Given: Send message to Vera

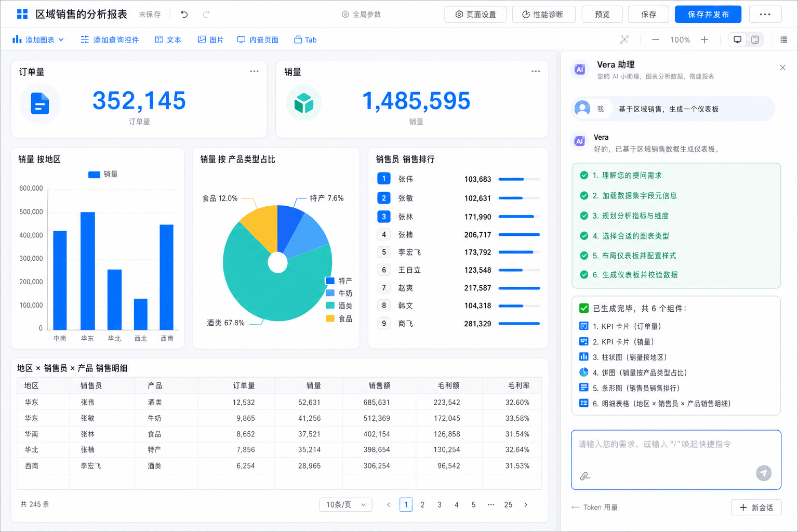Looking at the screenshot, I should (763, 473).
